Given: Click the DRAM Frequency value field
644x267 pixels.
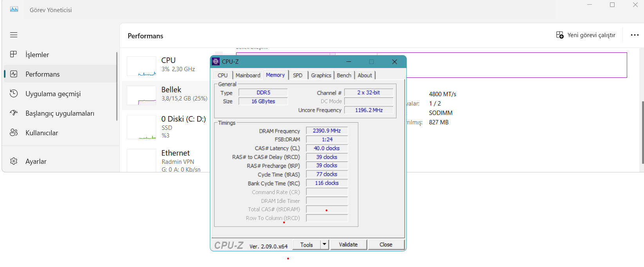Looking at the screenshot, I should click(x=327, y=131).
